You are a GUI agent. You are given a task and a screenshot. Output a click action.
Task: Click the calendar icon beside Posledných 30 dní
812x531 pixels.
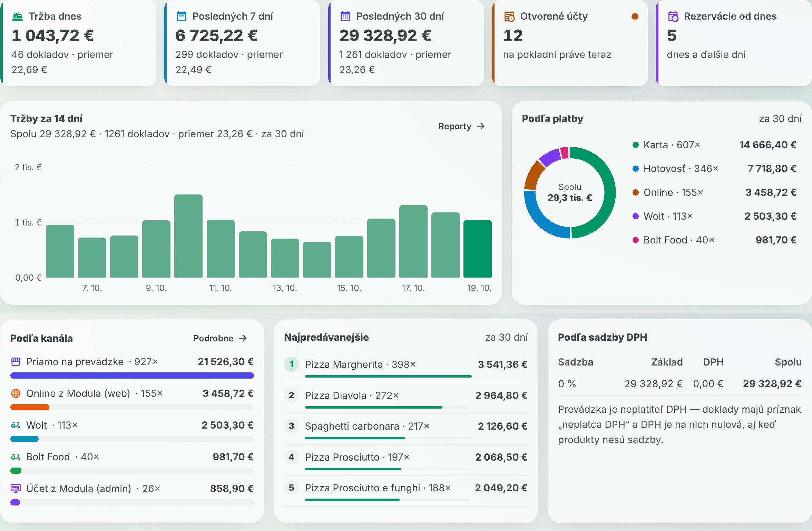point(345,16)
